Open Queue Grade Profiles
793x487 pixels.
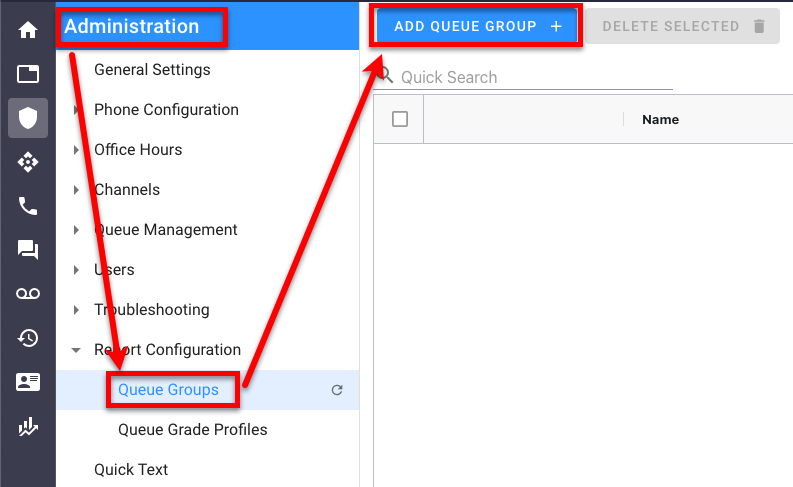pyautogui.click(x=193, y=430)
